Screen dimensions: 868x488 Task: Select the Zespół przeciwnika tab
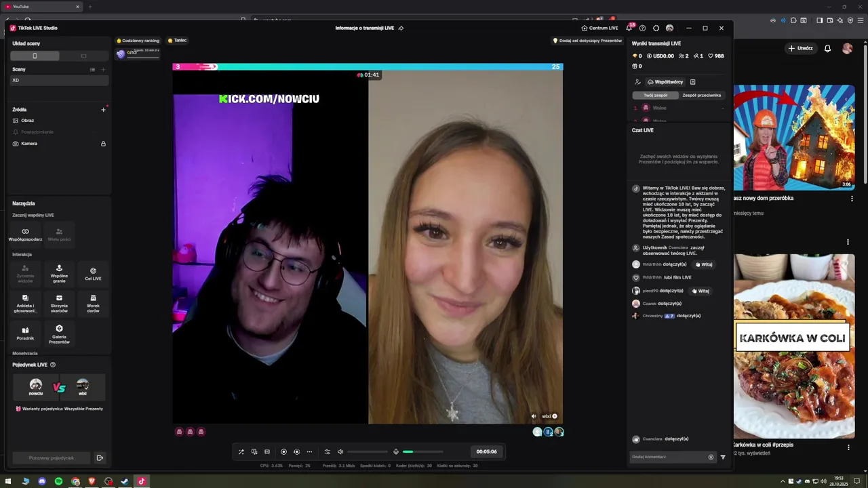(701, 96)
